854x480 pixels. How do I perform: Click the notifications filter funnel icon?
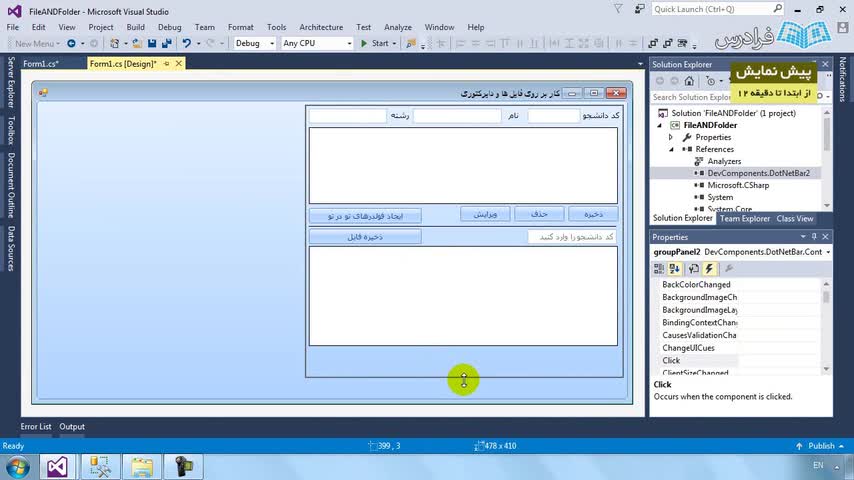pos(618,9)
